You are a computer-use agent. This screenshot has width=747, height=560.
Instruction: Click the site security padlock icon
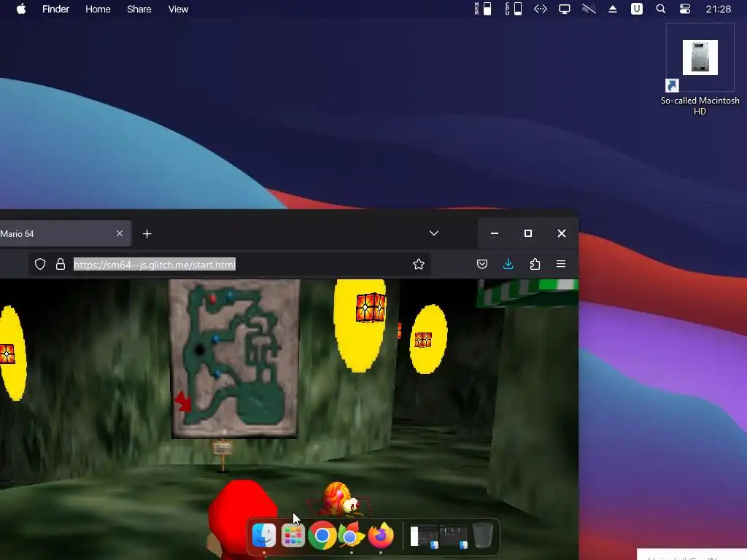click(x=61, y=264)
